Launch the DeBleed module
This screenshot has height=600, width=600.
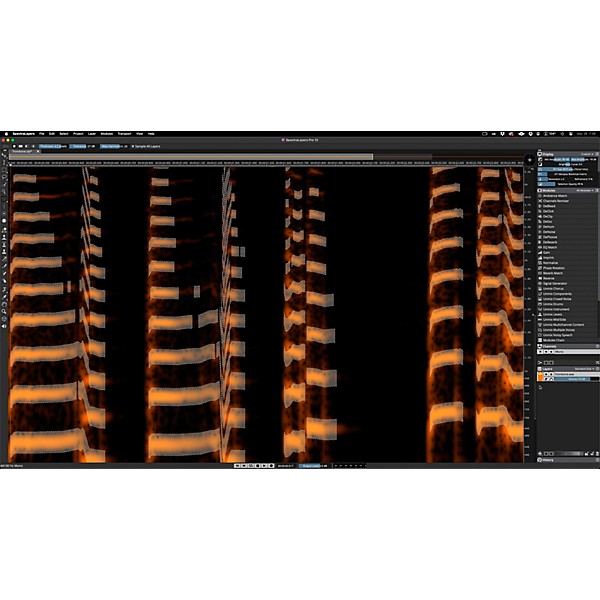pyautogui.click(x=549, y=206)
